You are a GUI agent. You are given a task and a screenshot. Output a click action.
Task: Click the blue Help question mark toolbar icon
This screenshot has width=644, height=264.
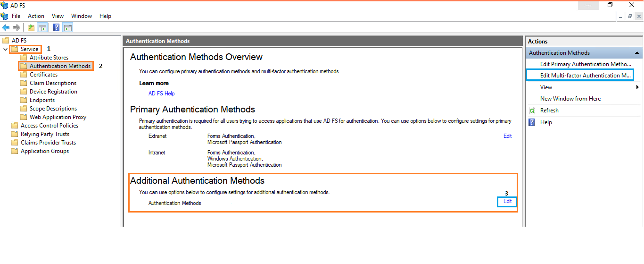pos(56,28)
